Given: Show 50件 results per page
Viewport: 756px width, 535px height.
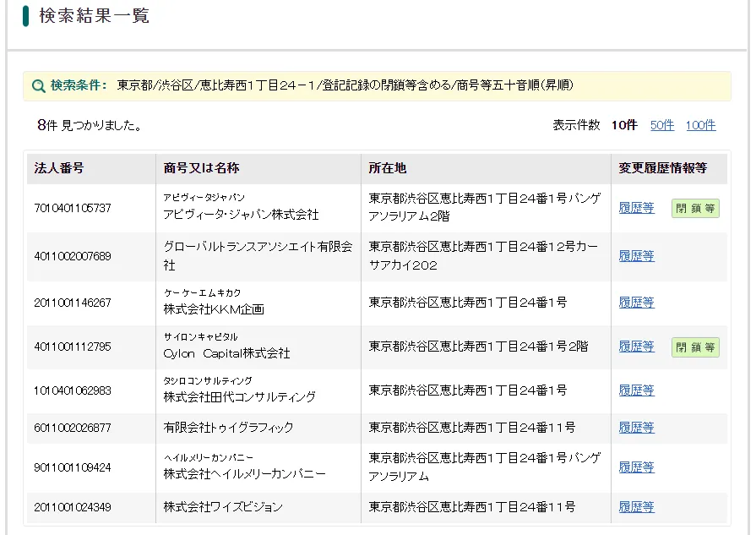Looking at the screenshot, I should point(662,125).
